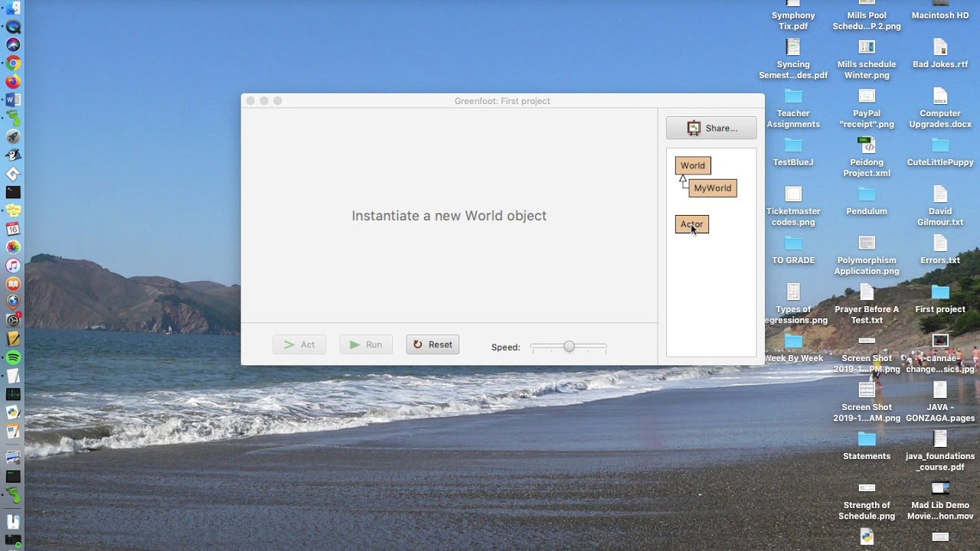Open Firefox from the dock
This screenshot has height=551, width=980.
click(13, 82)
